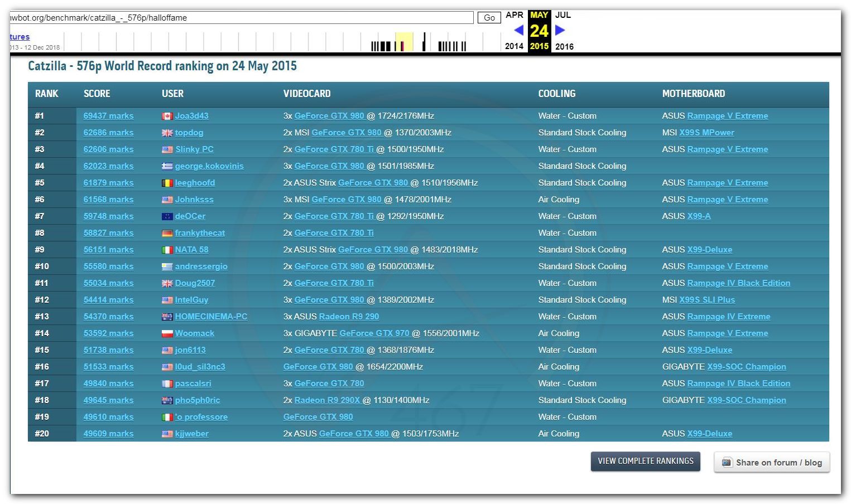Viewport: 851px width, 504px height.
Task: Open GeForce GTX 780 Ti link in deOCer row
Action: coord(334,216)
